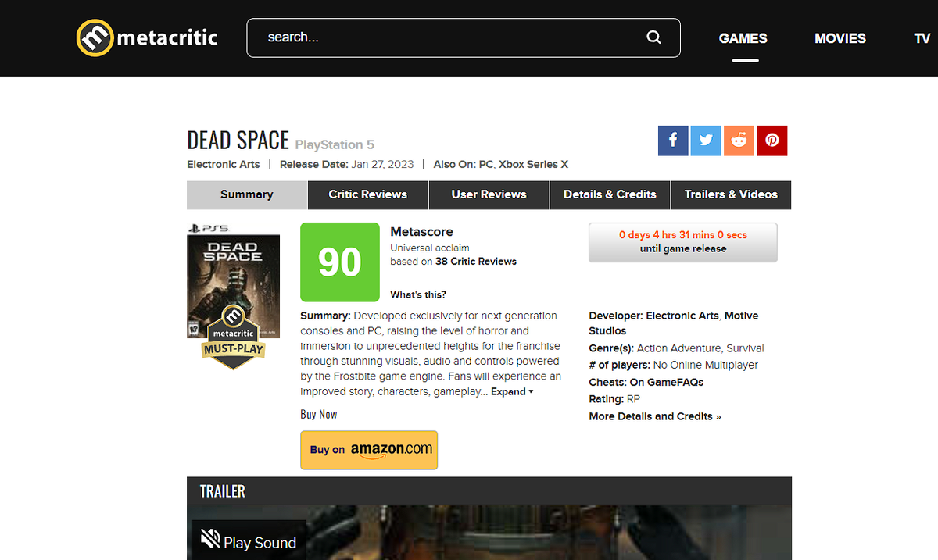Click the Universal acclaim text
This screenshot has height=560, width=938.
click(430, 248)
